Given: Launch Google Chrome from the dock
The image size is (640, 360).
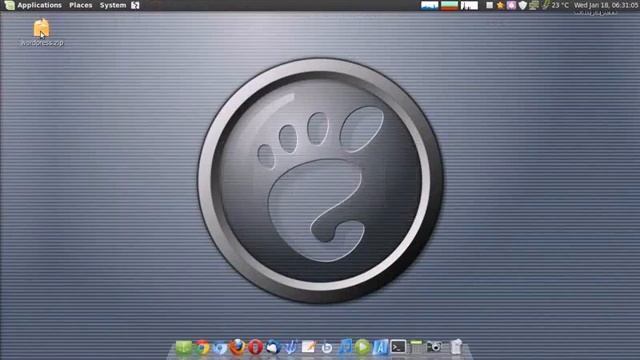Looking at the screenshot, I should (x=202, y=347).
